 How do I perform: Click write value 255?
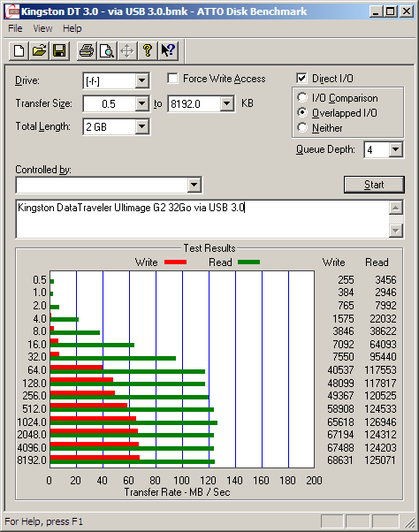click(346, 280)
